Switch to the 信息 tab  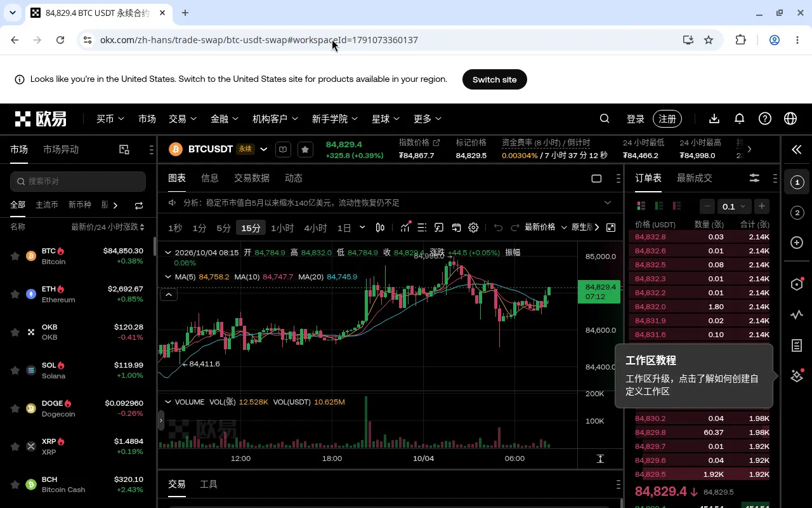[x=210, y=178]
